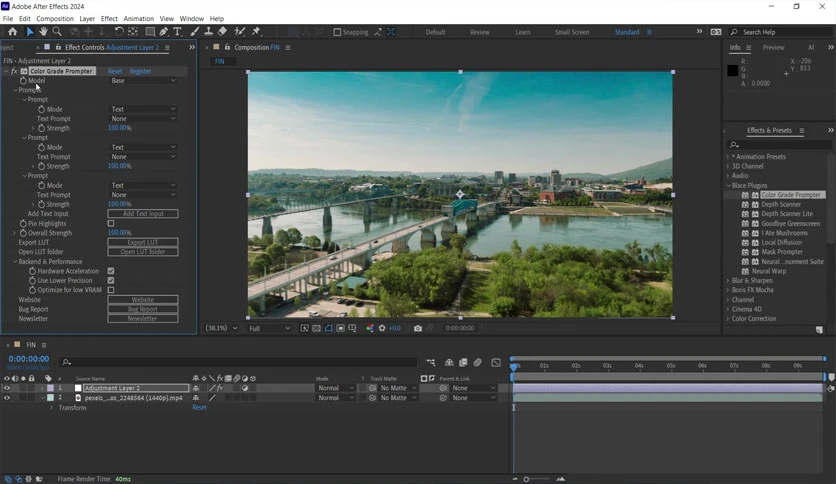Screen dimensions: 836x484
Task: Select the Eraser tool
Action: click(x=222, y=32)
